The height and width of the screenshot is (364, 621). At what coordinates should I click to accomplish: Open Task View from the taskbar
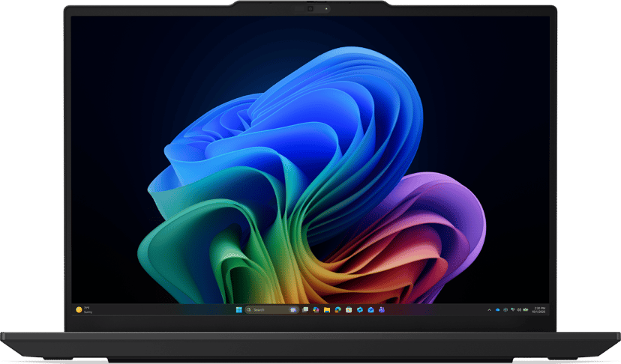pyautogui.click(x=305, y=309)
